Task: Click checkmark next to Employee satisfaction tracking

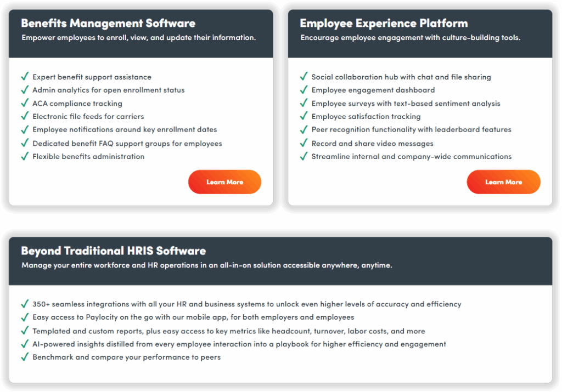Action: tap(304, 116)
